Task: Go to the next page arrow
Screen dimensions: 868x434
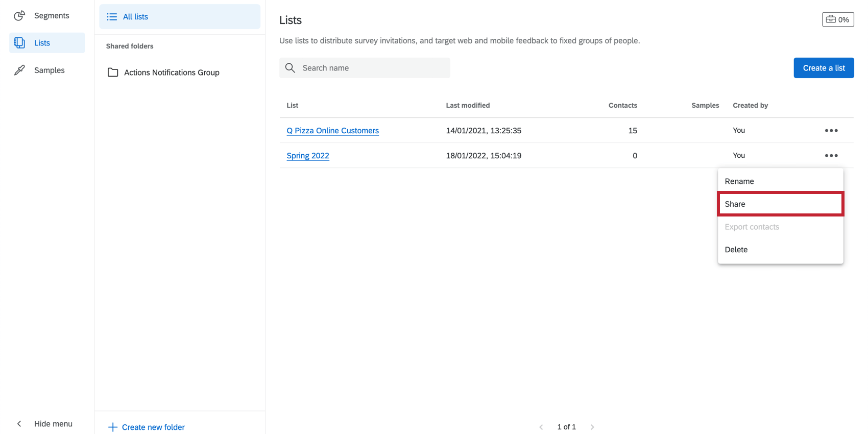Action: click(592, 427)
